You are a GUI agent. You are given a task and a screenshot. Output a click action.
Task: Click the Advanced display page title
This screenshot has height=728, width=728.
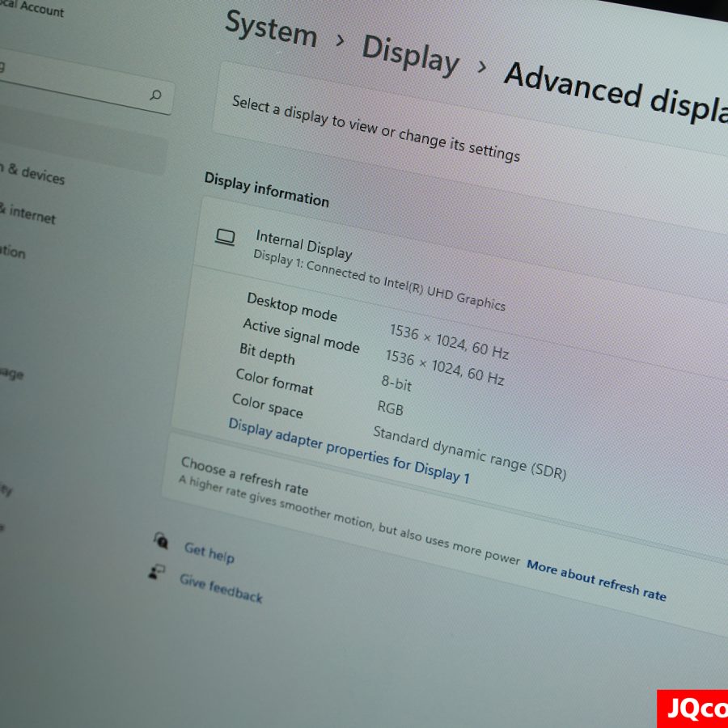click(x=616, y=92)
